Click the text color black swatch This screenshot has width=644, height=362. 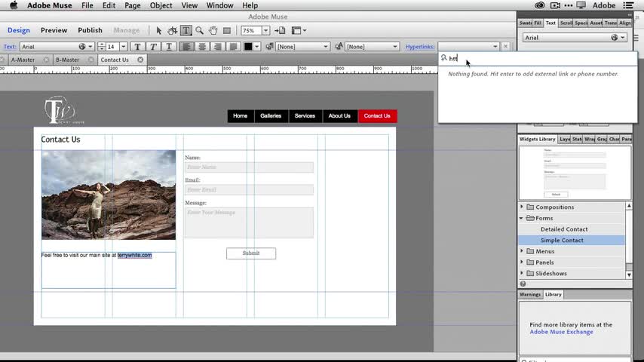[248, 47]
